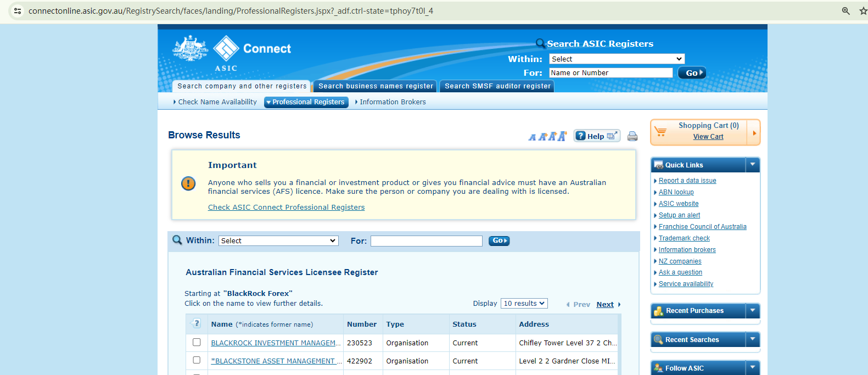Open the results panel Within Select dropdown

pyautogui.click(x=278, y=240)
